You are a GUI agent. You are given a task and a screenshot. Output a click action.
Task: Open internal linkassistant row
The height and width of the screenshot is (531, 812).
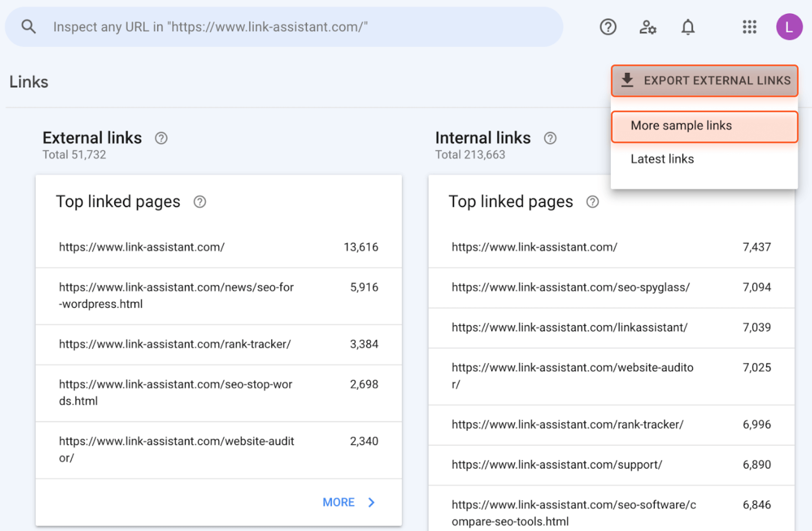611,328
